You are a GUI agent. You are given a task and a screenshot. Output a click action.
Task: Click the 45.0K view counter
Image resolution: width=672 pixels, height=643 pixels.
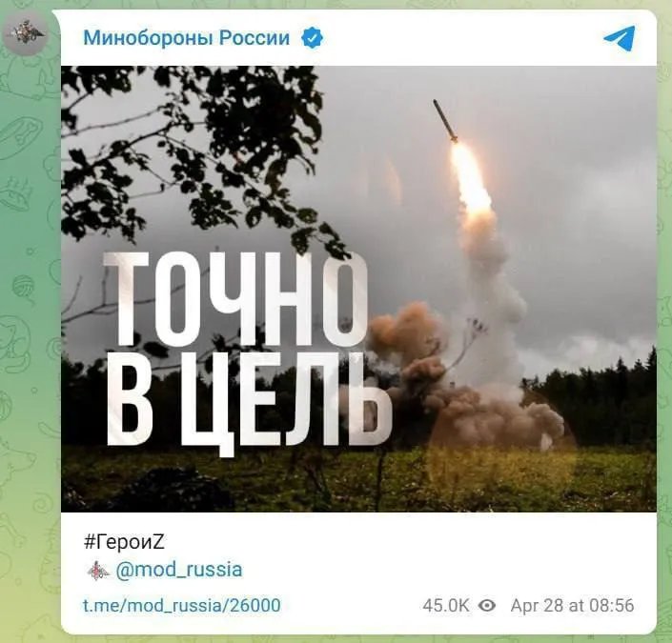pos(446,606)
